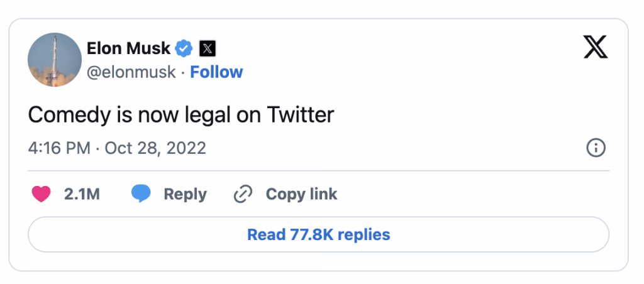Screen dimensions: 644x284
Task: Click the black X affiliation badge beside name
Action: pos(208,48)
